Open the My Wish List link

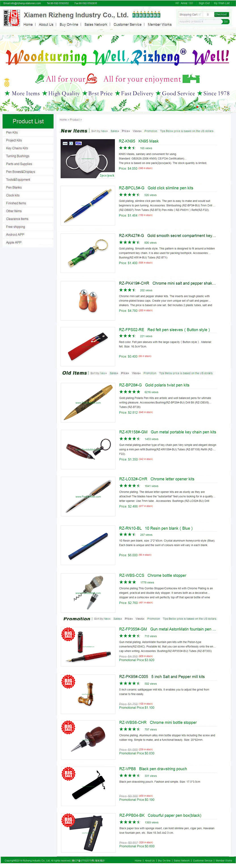coord(222,3)
